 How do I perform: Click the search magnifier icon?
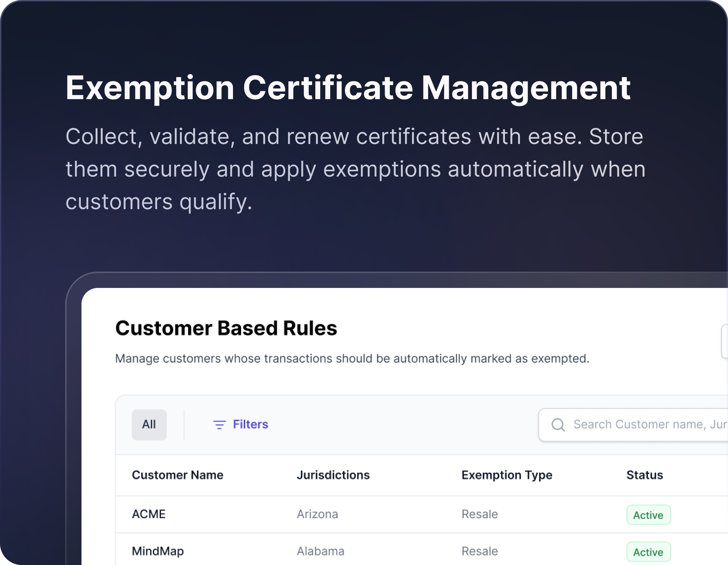coord(558,425)
